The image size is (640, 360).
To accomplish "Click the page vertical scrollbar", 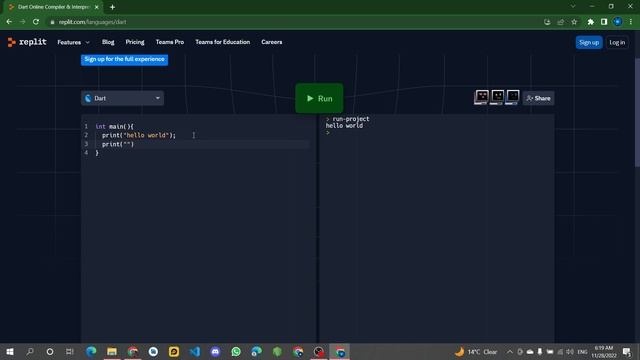I will [637, 112].
